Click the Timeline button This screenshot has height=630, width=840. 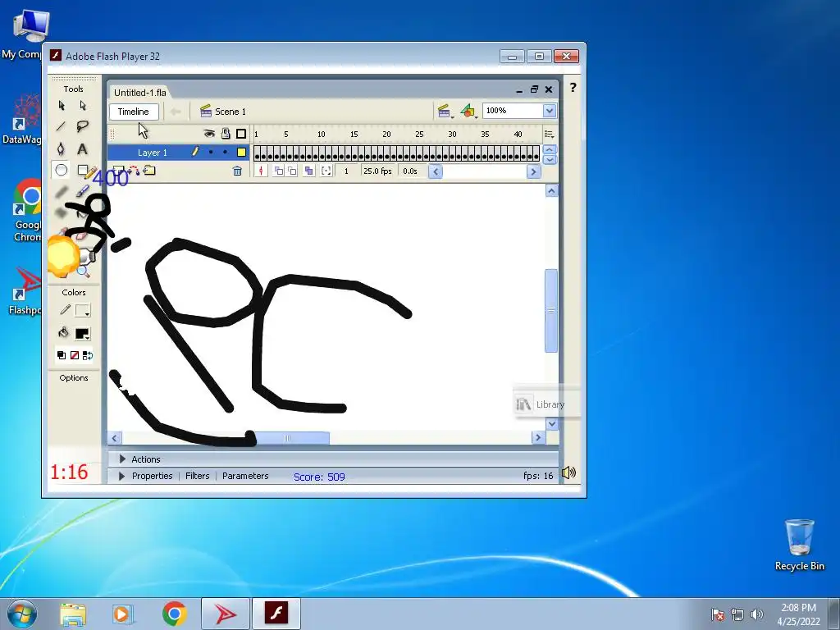click(x=134, y=112)
